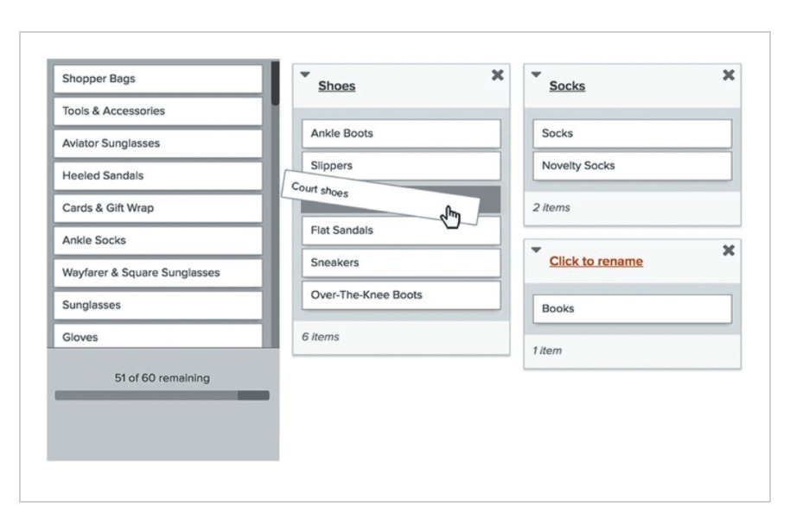Click the 51 of 60 remaining progress bar
790x532 pixels.
[x=162, y=396]
